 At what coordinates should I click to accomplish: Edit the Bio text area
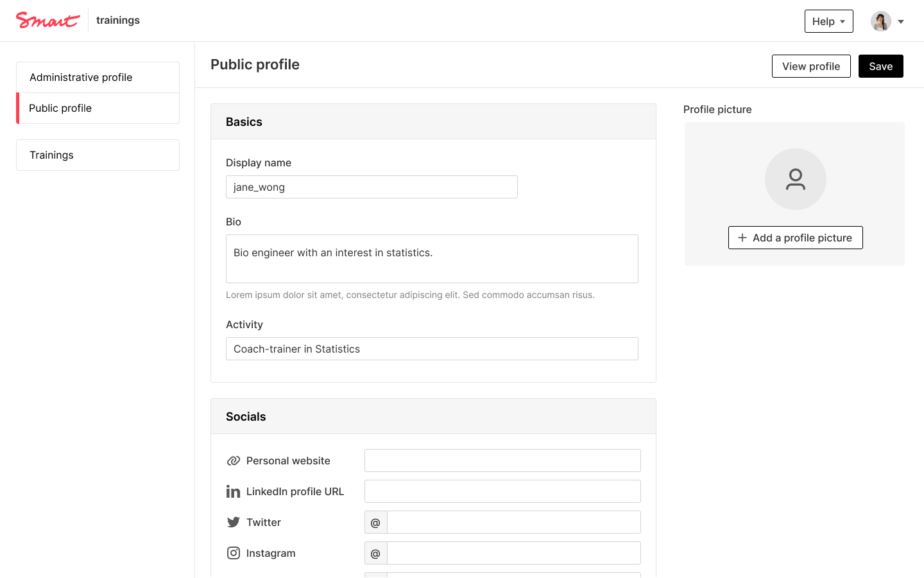pyautogui.click(x=432, y=259)
